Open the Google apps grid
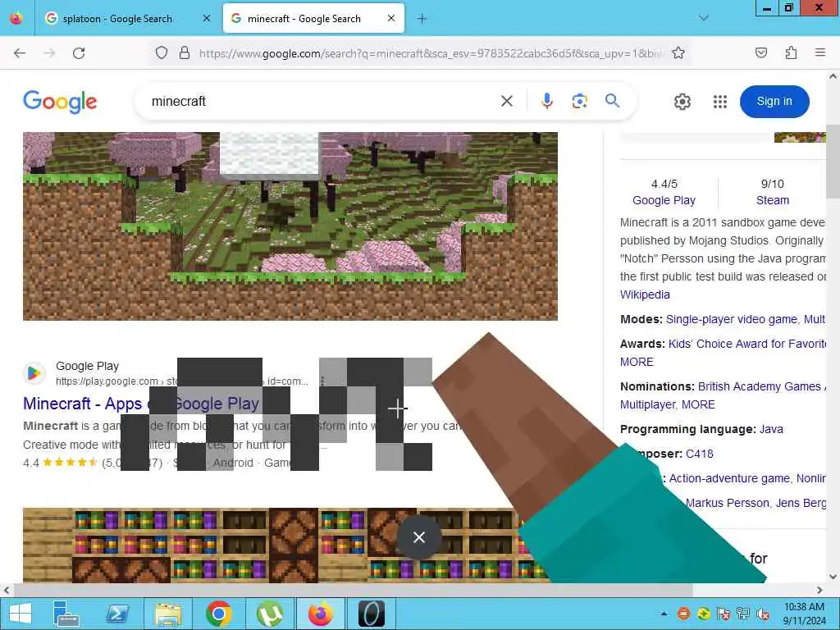This screenshot has height=630, width=840. (720, 101)
